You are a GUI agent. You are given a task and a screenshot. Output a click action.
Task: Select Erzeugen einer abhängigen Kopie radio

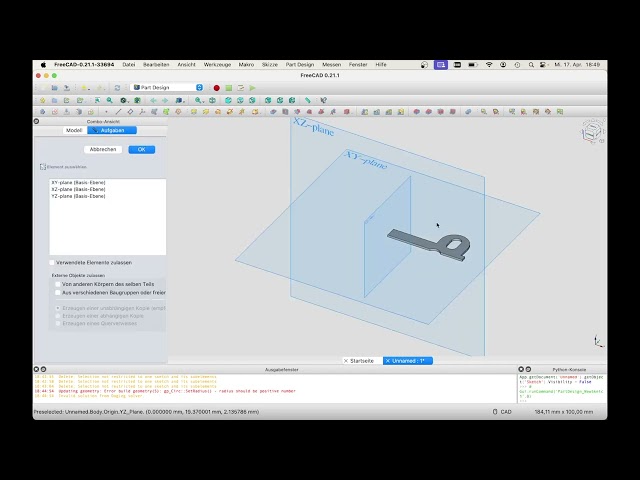tap(58, 316)
